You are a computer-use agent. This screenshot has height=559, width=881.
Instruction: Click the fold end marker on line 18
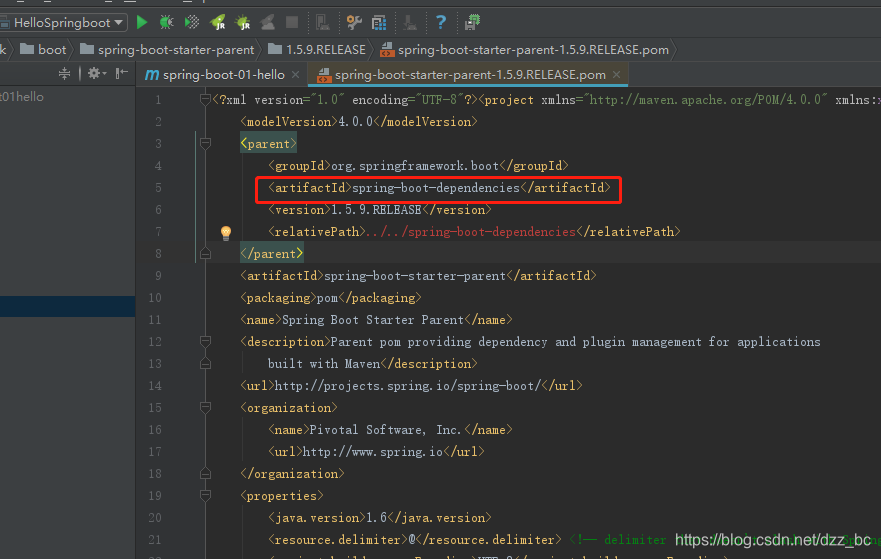(205, 474)
